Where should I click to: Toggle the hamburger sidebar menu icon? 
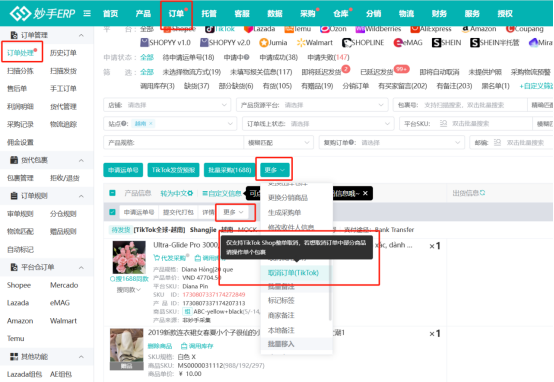click(x=87, y=13)
